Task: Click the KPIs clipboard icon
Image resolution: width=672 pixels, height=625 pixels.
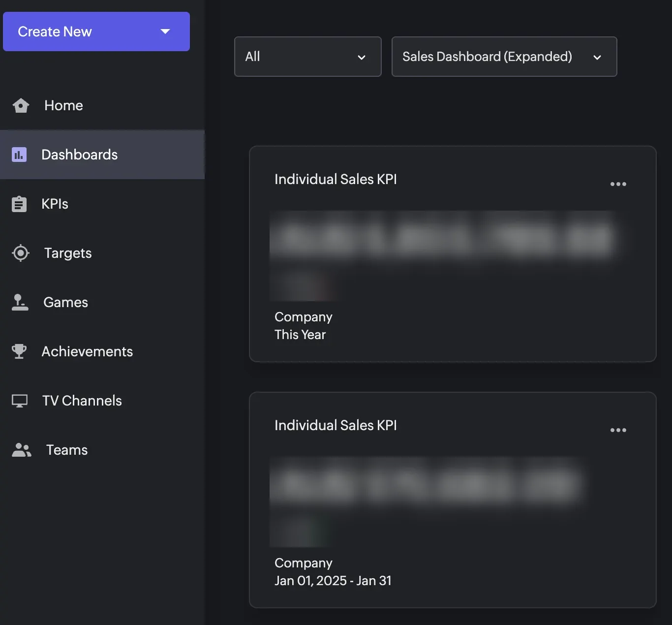Action: pos(19,204)
